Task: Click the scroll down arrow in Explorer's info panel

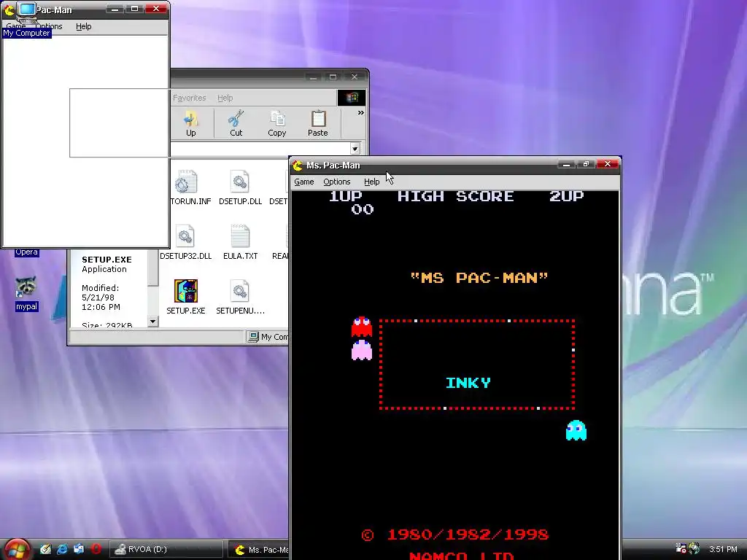Action: pos(152,322)
